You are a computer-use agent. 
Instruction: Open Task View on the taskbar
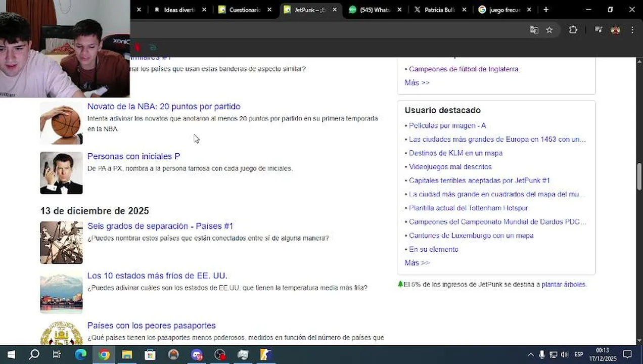point(57,354)
